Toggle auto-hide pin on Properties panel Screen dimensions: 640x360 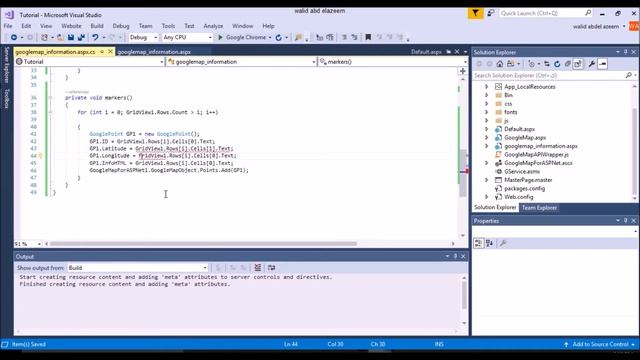point(626,221)
